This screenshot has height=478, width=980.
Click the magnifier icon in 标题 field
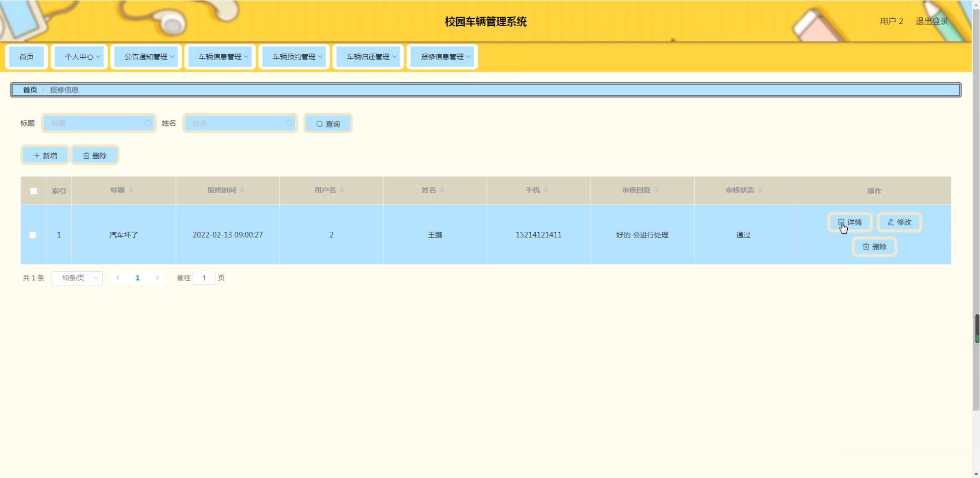point(148,123)
